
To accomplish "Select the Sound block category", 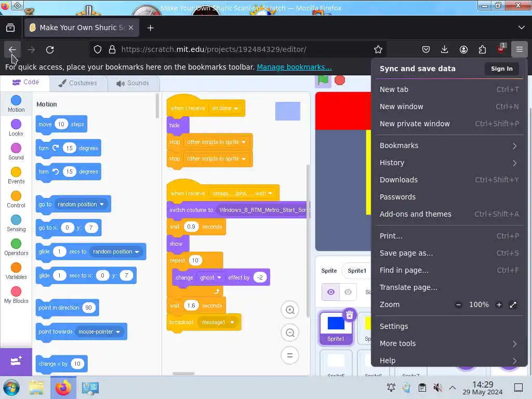I will tap(16, 152).
